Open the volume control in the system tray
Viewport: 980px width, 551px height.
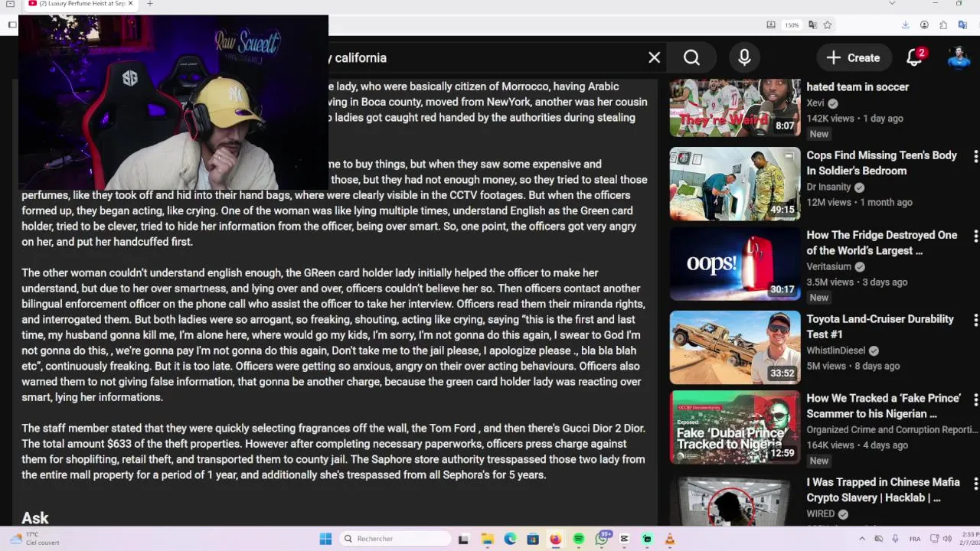pyautogui.click(x=947, y=539)
